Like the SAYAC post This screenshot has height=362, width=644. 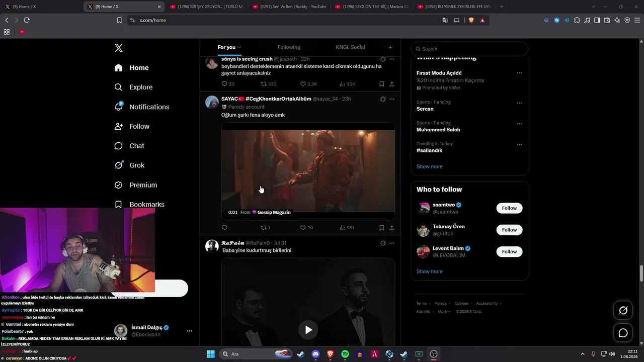[306, 228]
